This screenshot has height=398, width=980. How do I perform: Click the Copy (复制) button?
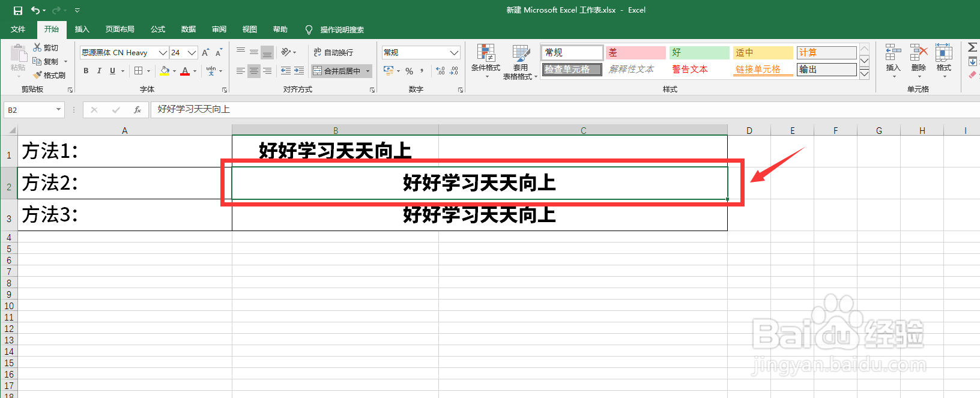click(46, 61)
